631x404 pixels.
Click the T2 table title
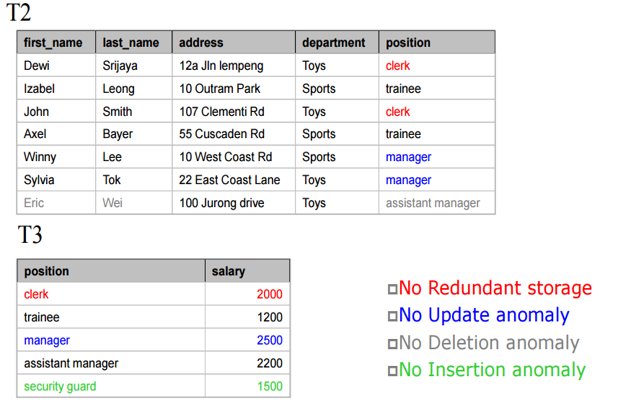tap(18, 13)
